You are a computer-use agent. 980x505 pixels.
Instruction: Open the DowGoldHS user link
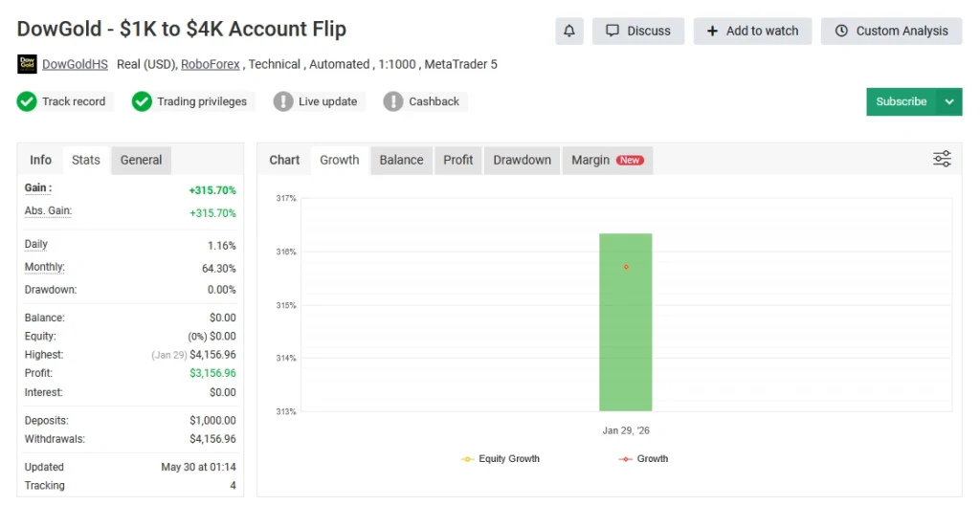click(x=75, y=64)
